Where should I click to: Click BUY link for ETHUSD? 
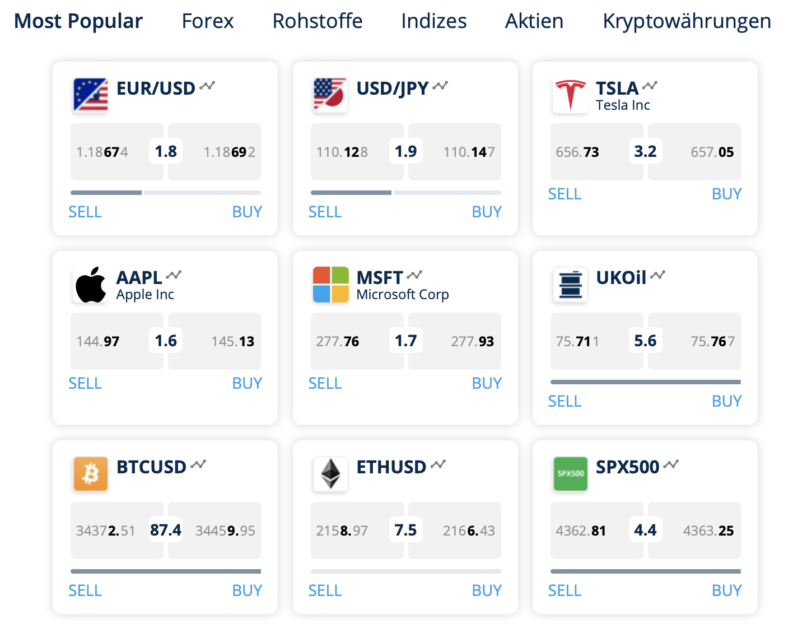pos(486,590)
